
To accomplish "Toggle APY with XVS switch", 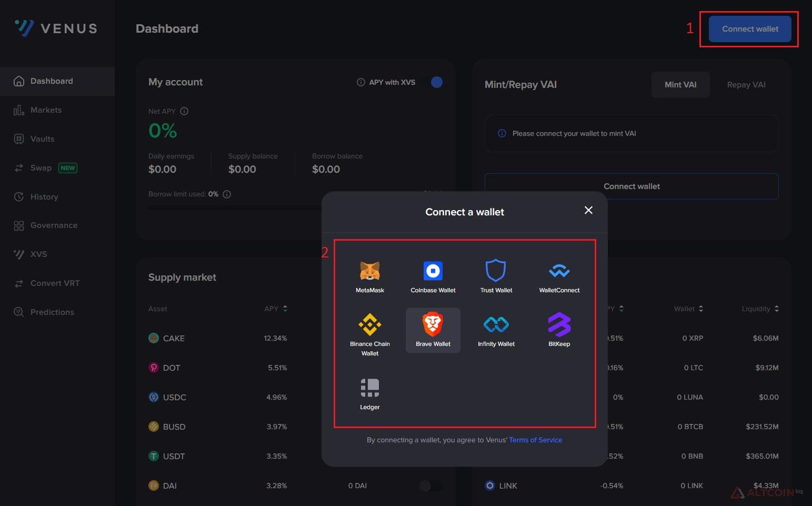I will [433, 82].
